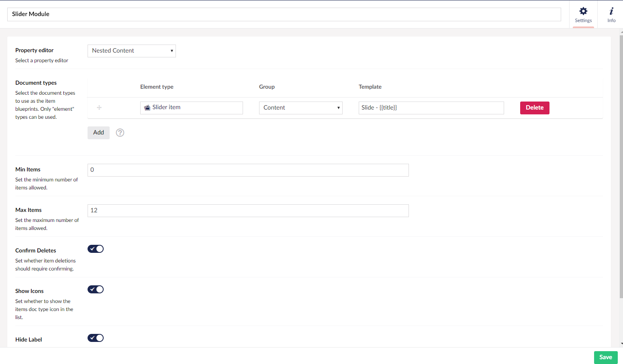Toggle the Confirm Deletes switch
This screenshot has width=623, height=364.
point(96,249)
